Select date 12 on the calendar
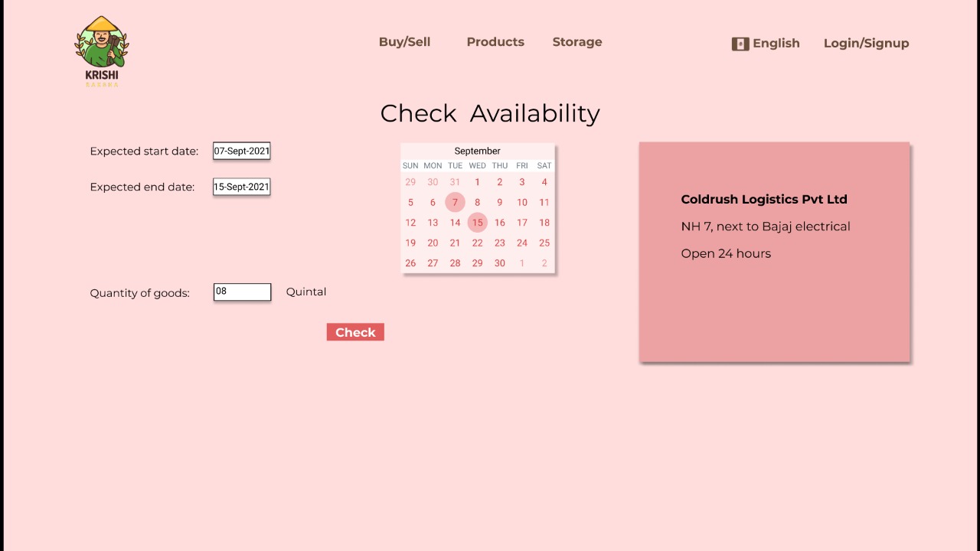The image size is (980, 551). [x=410, y=223]
